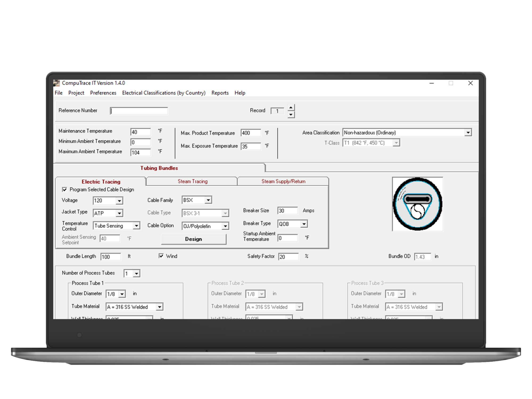
Task: Open the Breaker Type dropdown
Action: coord(304,224)
